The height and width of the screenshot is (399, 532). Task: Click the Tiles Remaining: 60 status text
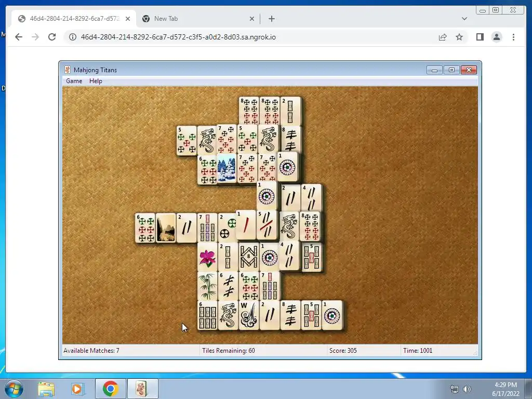coord(229,351)
